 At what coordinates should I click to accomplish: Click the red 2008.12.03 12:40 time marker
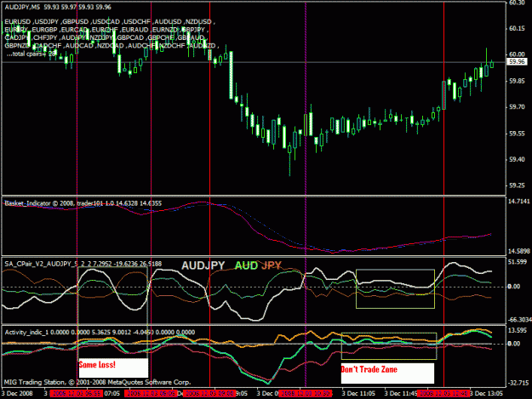tap(443, 393)
